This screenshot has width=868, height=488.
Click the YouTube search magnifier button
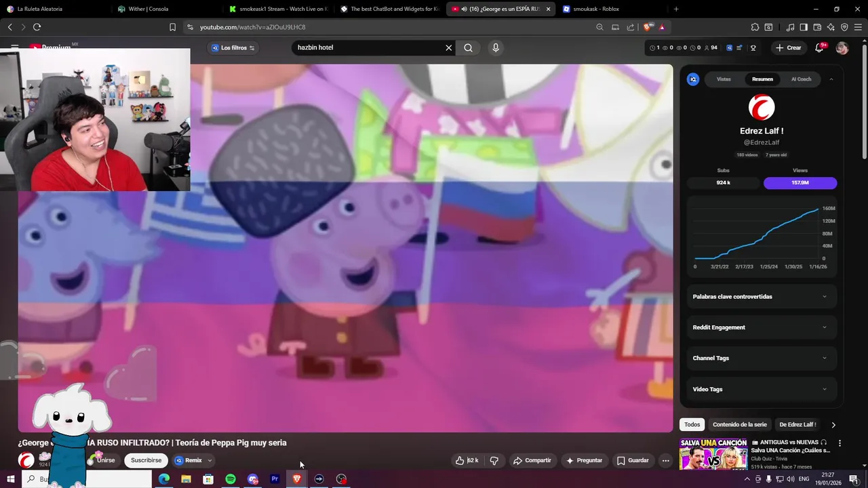pyautogui.click(x=468, y=47)
